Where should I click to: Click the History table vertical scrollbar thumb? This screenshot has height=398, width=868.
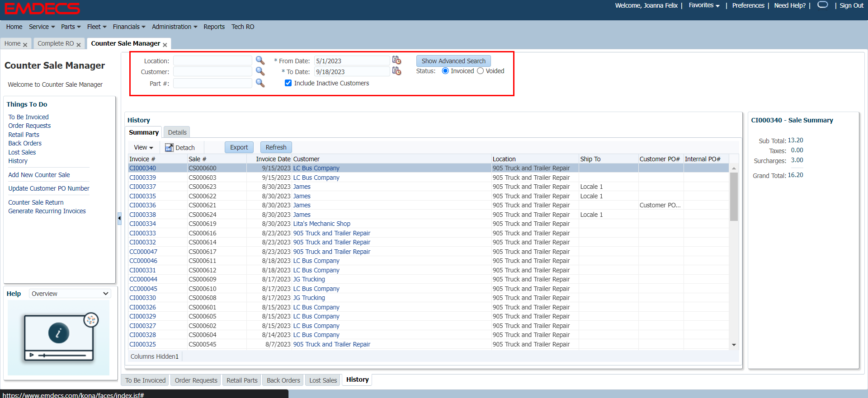tap(734, 197)
